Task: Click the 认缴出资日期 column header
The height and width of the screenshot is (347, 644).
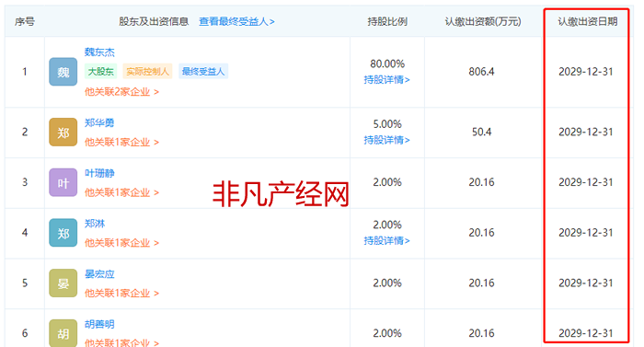Action: (x=587, y=21)
